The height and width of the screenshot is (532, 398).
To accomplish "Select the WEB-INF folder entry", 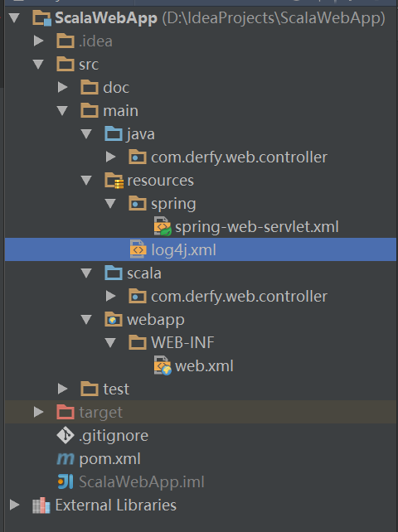I will 182,343.
